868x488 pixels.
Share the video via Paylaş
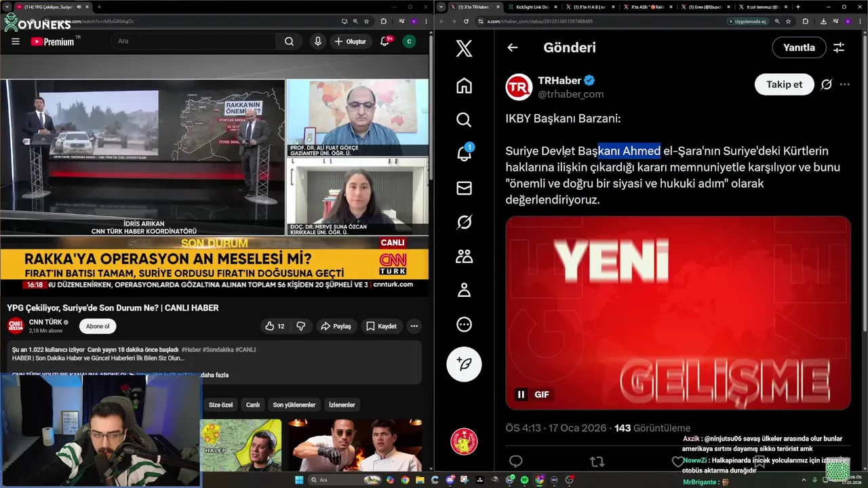coord(336,326)
